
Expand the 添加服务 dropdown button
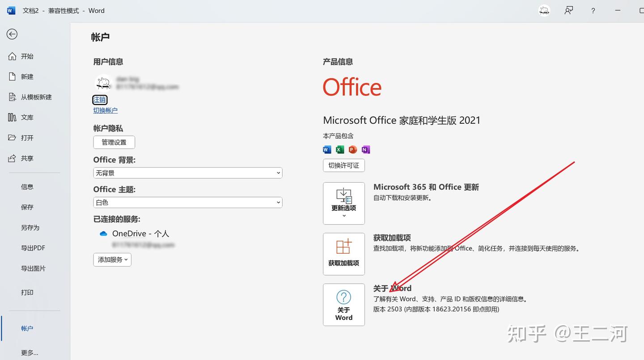[112, 260]
